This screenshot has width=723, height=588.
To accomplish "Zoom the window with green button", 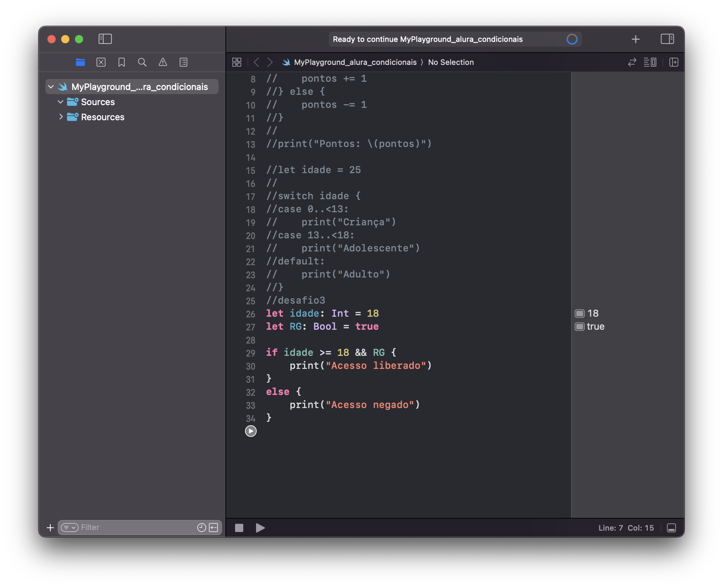I will [79, 39].
